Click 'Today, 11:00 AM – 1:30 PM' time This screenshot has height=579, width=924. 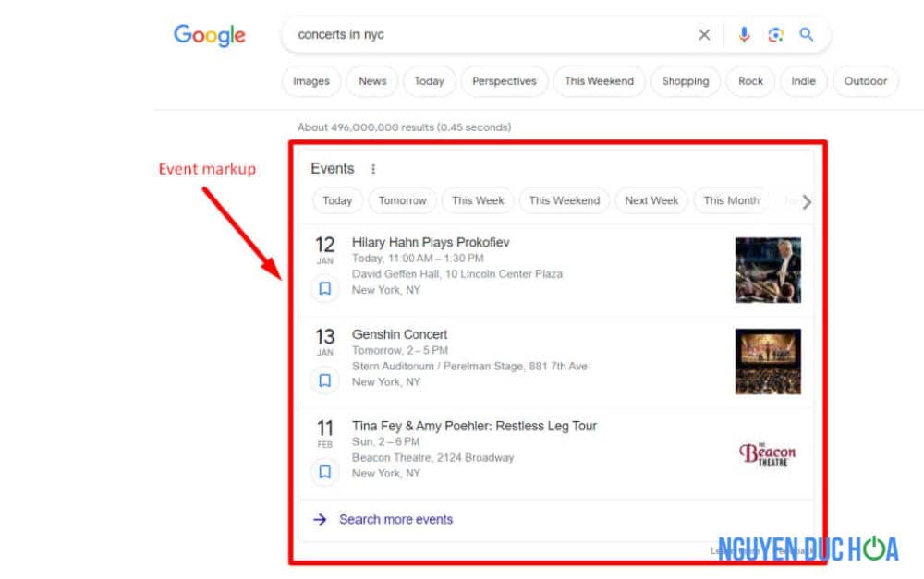click(x=418, y=258)
